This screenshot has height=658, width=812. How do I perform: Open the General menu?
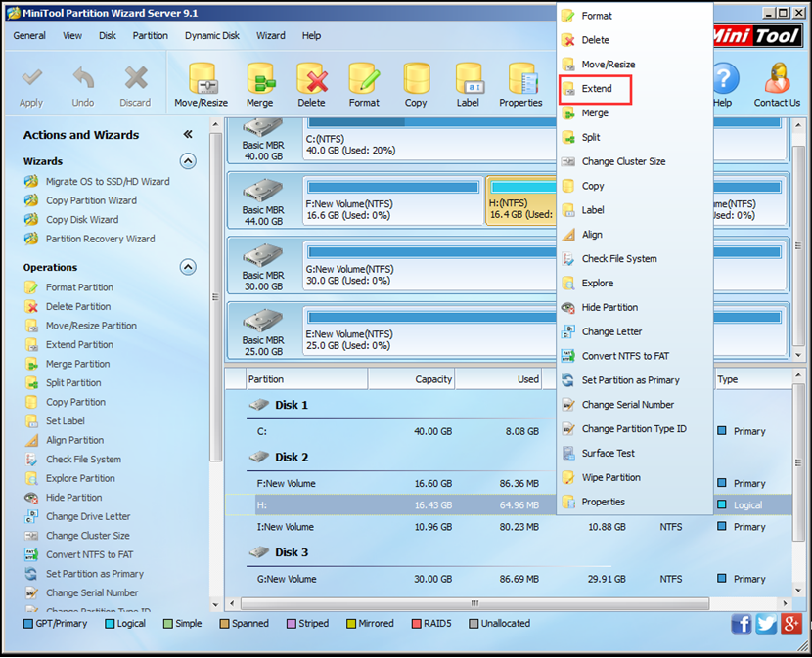(x=29, y=36)
